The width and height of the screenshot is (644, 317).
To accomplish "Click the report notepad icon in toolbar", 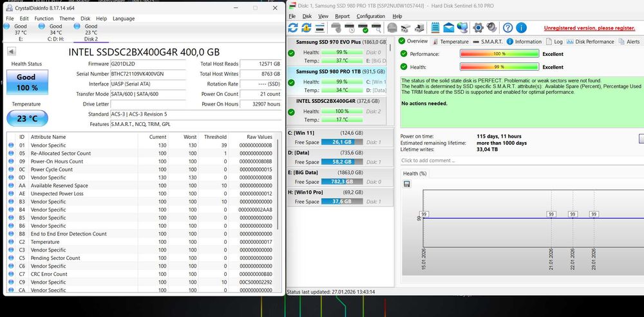I will coord(435,28).
